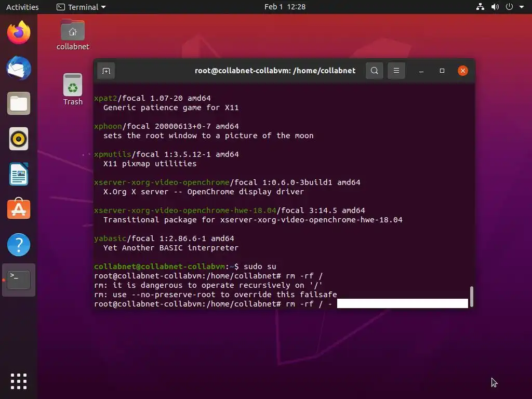Click 'Generic patience game for X11' line
532x399 pixels.
pos(171,108)
